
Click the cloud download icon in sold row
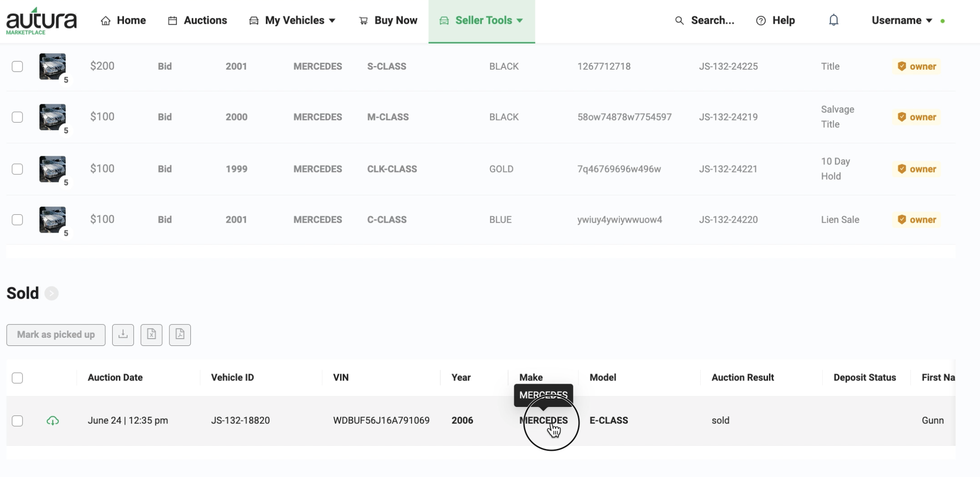point(53,421)
